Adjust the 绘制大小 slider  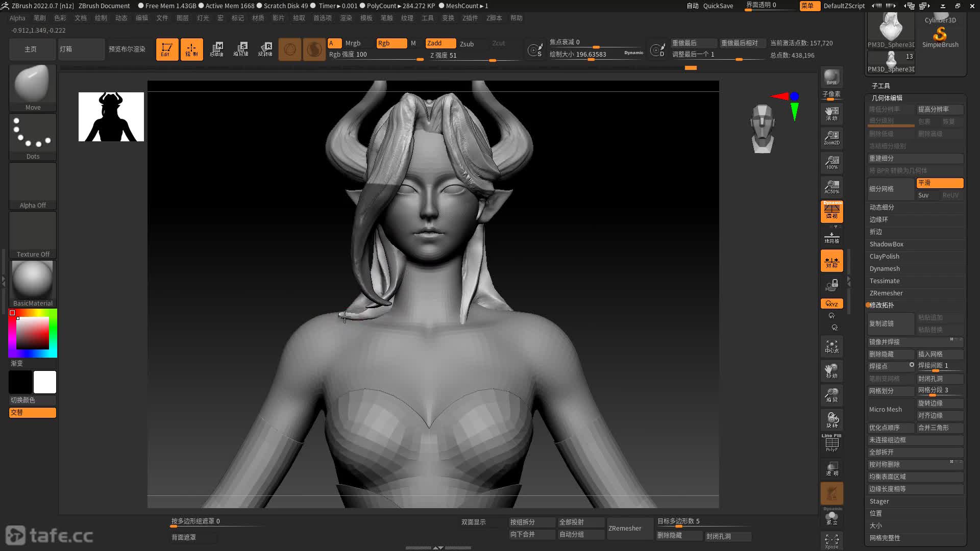(x=596, y=55)
